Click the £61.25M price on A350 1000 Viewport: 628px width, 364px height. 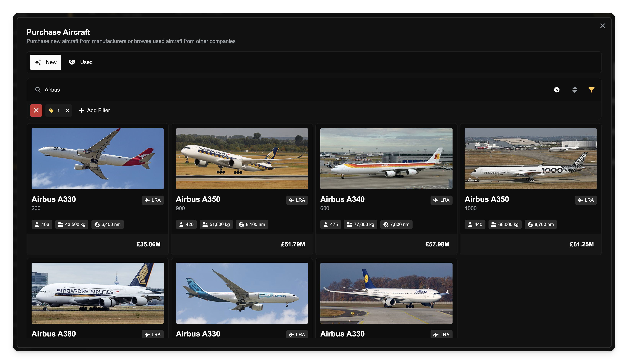click(x=581, y=244)
